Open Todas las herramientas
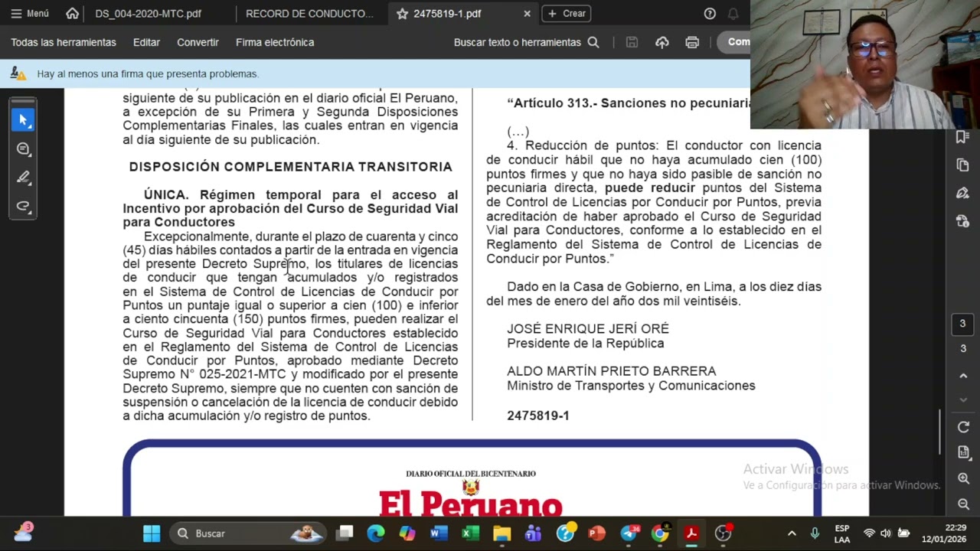The height and width of the screenshot is (551, 980). [64, 42]
